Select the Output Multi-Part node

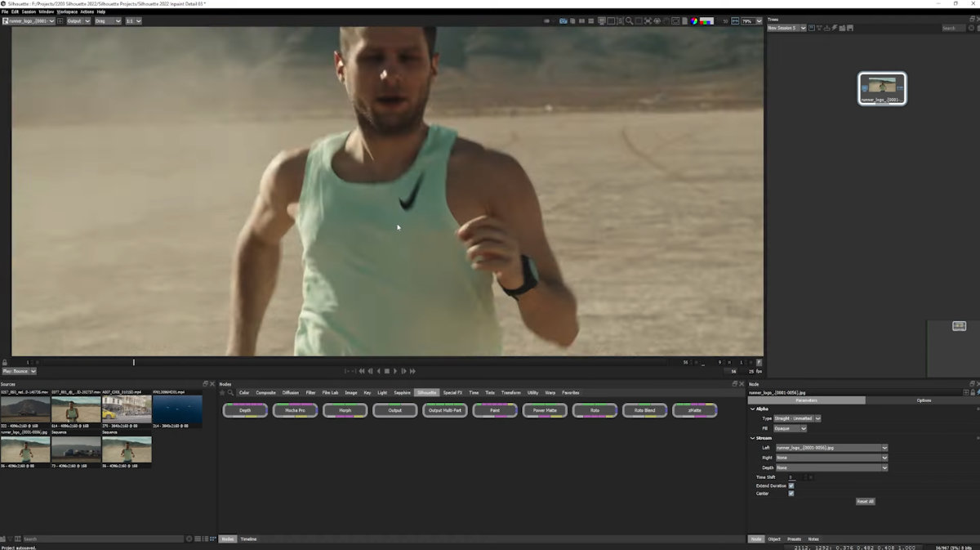pyautogui.click(x=444, y=409)
